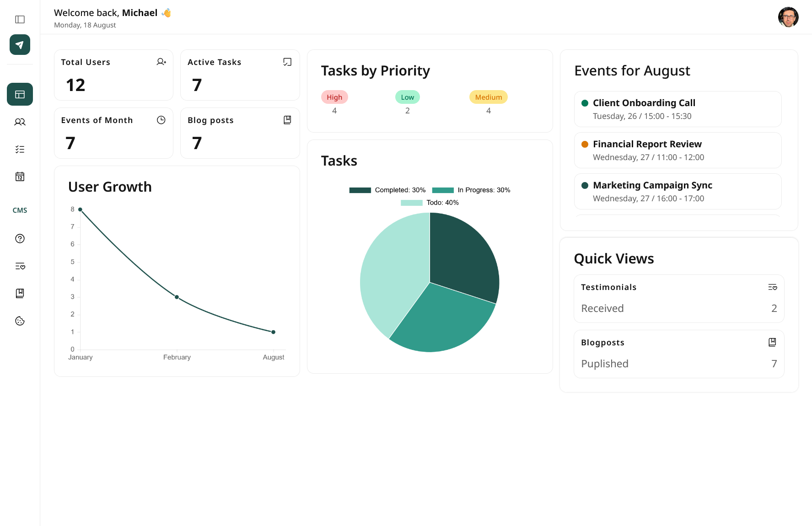Image resolution: width=812 pixels, height=526 pixels.
Task: Click the Total Users stat card
Action: click(113, 75)
